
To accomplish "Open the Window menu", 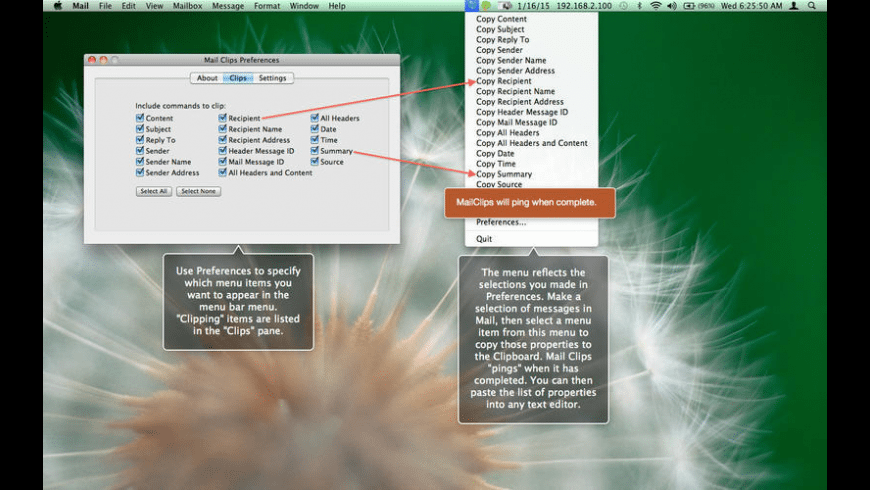I will [x=304, y=6].
